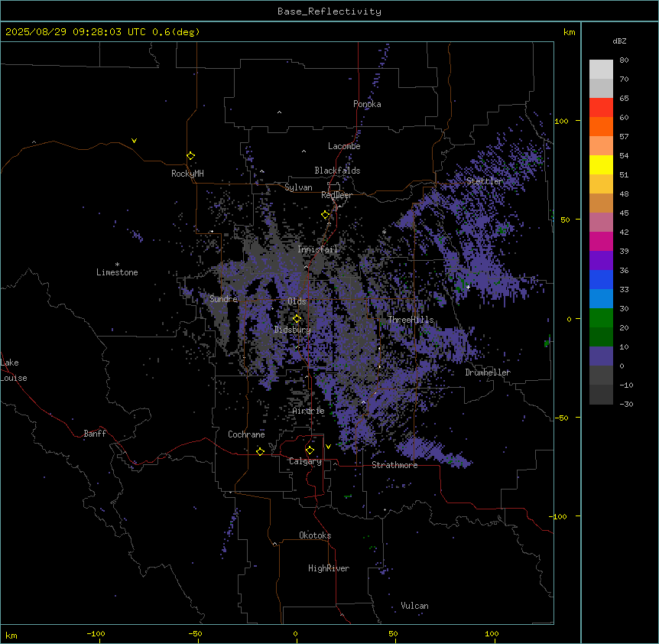This screenshot has width=659, height=644.
Task: Click the Cochrane label
Action: coord(246,434)
